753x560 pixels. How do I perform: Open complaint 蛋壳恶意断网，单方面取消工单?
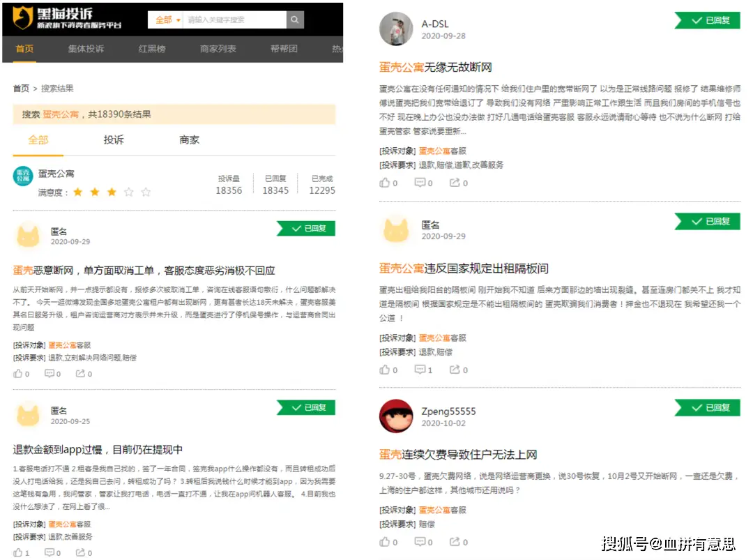click(144, 271)
